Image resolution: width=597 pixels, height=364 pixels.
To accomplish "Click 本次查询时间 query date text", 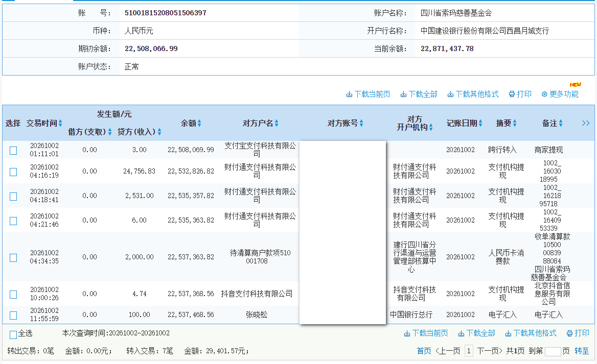I will click(116, 333).
